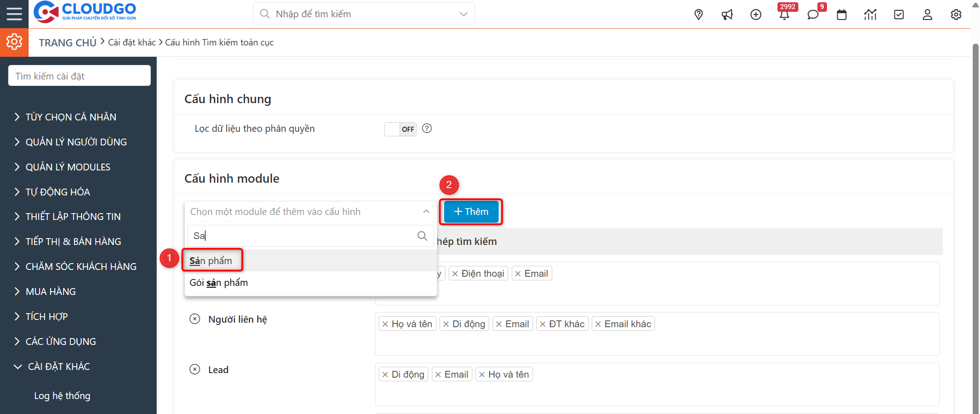Remove the Người liên hệ module row

(x=195, y=319)
